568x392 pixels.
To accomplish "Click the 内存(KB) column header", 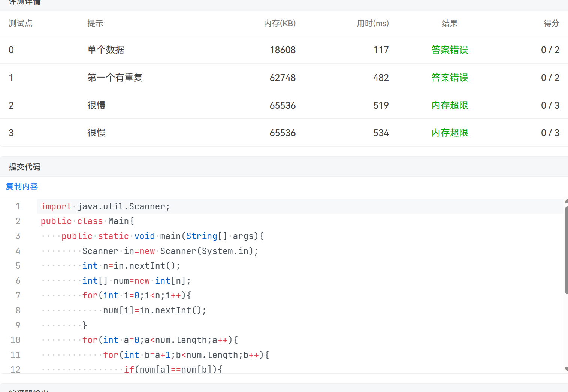I will 280,24.
